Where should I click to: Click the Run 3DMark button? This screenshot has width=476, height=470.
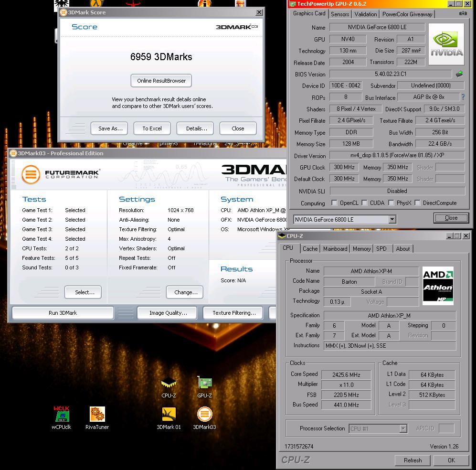[x=63, y=313]
